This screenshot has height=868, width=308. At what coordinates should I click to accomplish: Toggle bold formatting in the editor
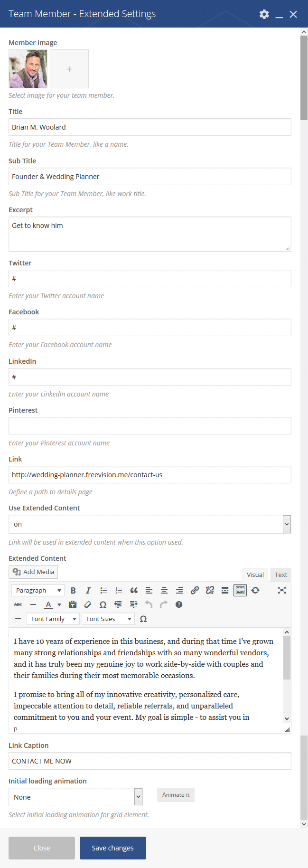click(73, 590)
